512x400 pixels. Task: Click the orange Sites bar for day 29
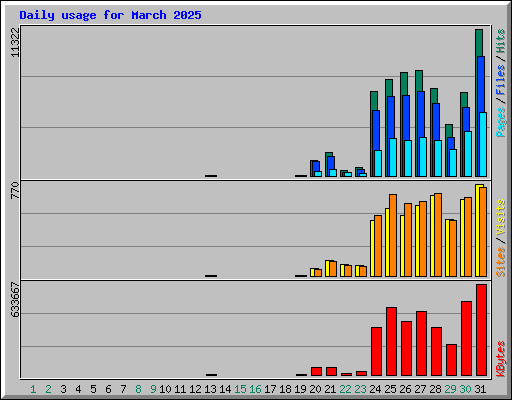tap(453, 248)
